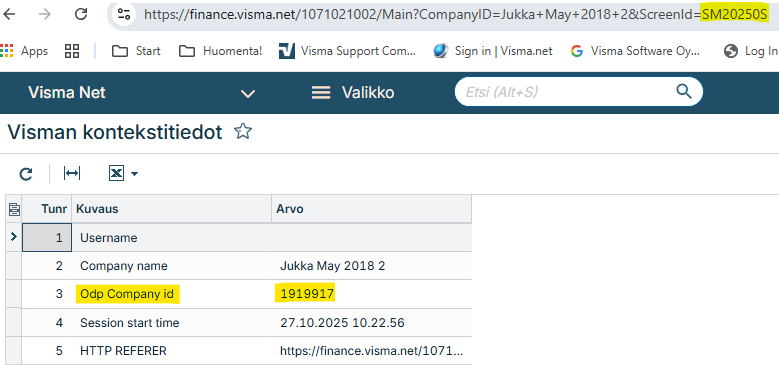Click the browser forward arrow
The image size is (779, 365).
(45, 14)
